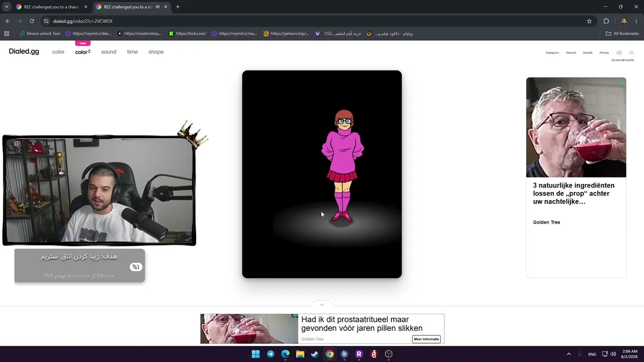The image size is (644, 362).
Task: Reload the page
Action: tap(32, 21)
